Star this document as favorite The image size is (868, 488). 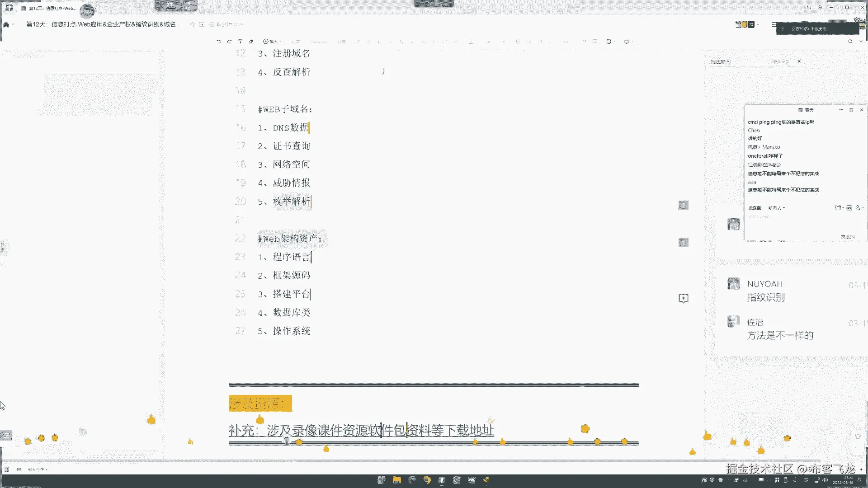[x=192, y=24]
